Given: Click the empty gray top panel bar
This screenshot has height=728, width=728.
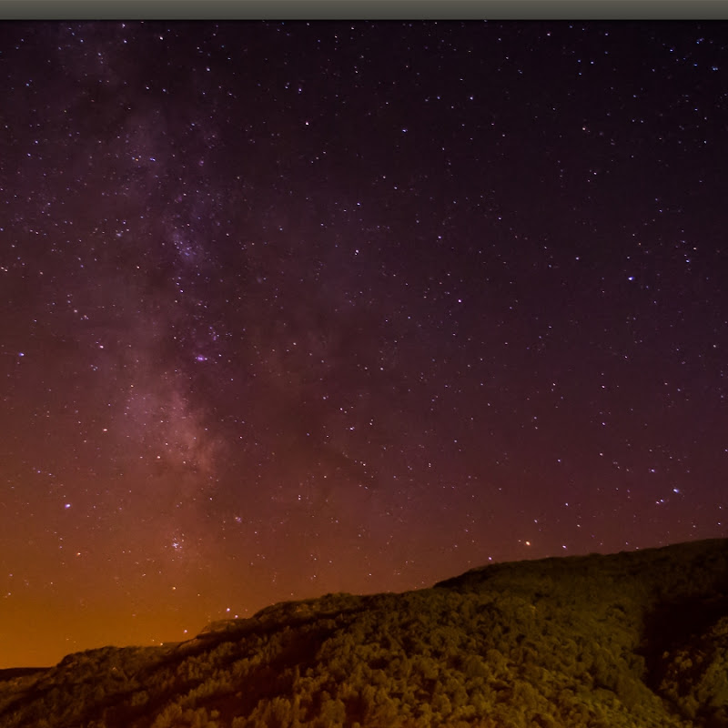Looking at the screenshot, I should point(364,9).
